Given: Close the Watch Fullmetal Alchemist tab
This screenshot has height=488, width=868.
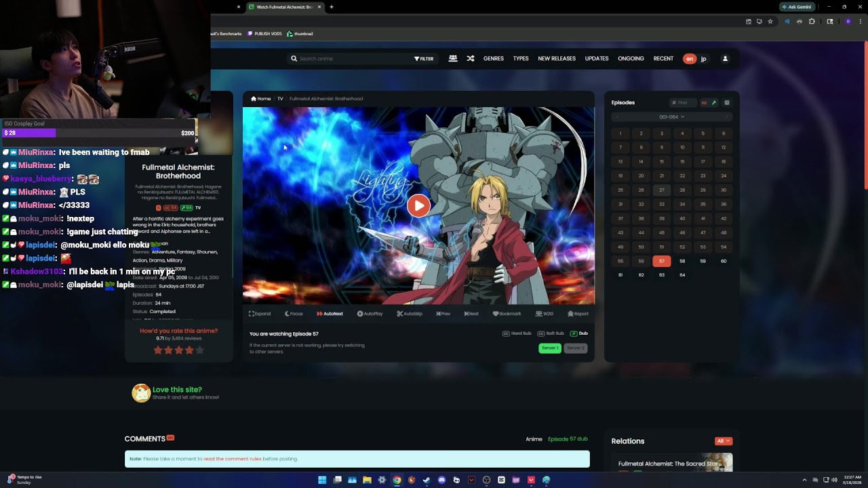Looking at the screenshot, I should coord(319,7).
